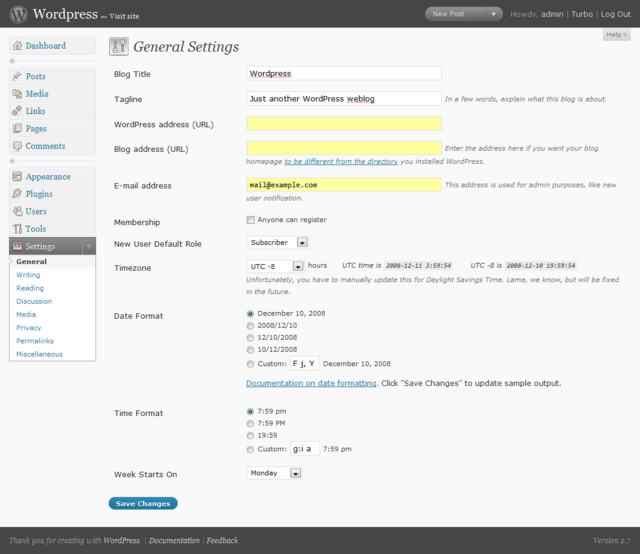Click the Blog address URL field

point(344,148)
